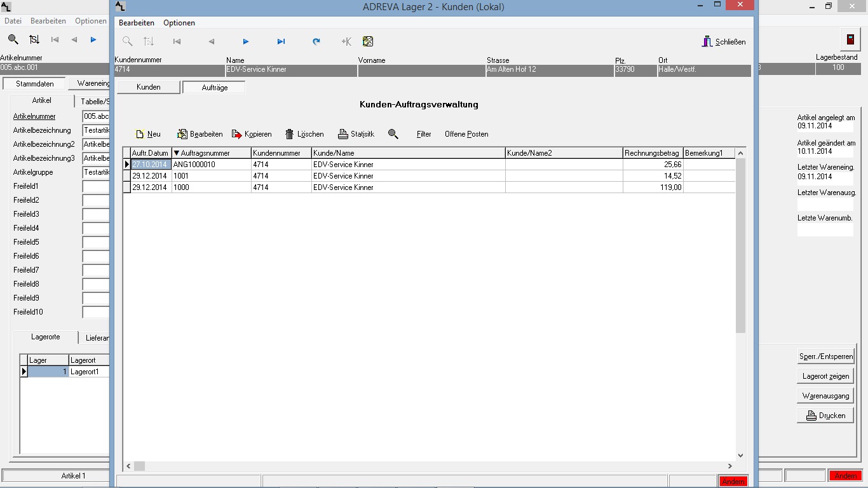868x488 pixels.
Task: Click search magnifier in main window toolbar
Action: pyautogui.click(x=13, y=39)
